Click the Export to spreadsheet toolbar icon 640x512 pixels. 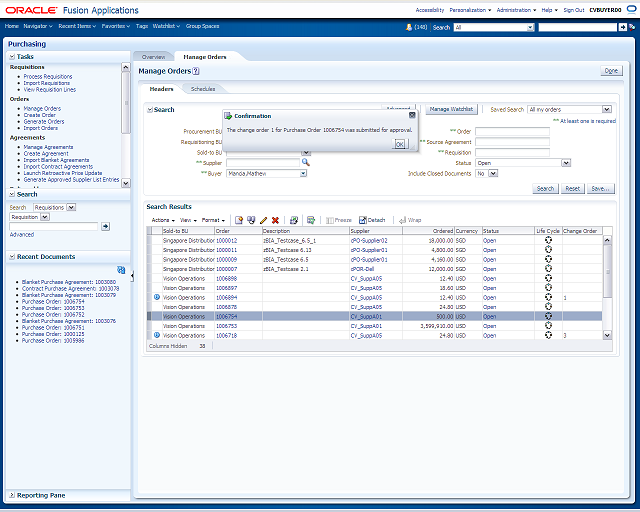(311, 220)
